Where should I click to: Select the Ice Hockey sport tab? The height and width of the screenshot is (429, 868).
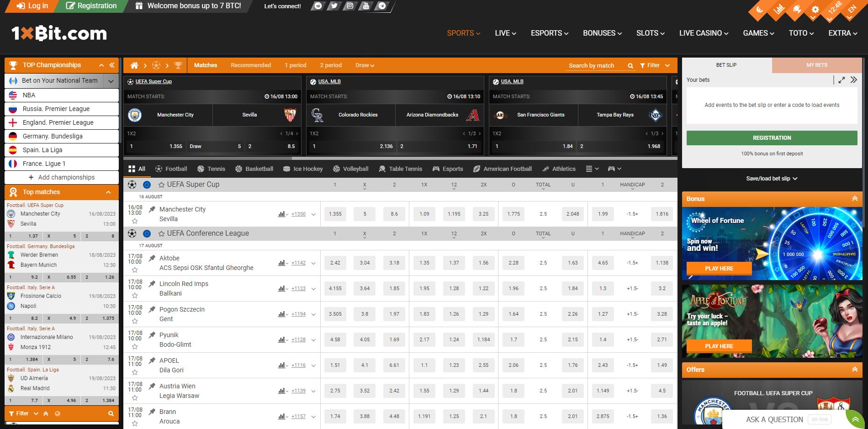click(303, 169)
